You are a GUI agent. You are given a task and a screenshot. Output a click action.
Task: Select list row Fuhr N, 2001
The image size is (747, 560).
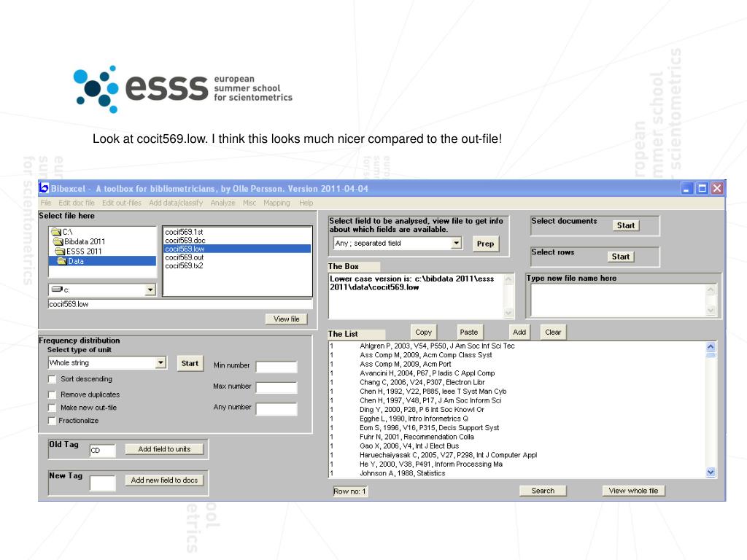coord(417,437)
